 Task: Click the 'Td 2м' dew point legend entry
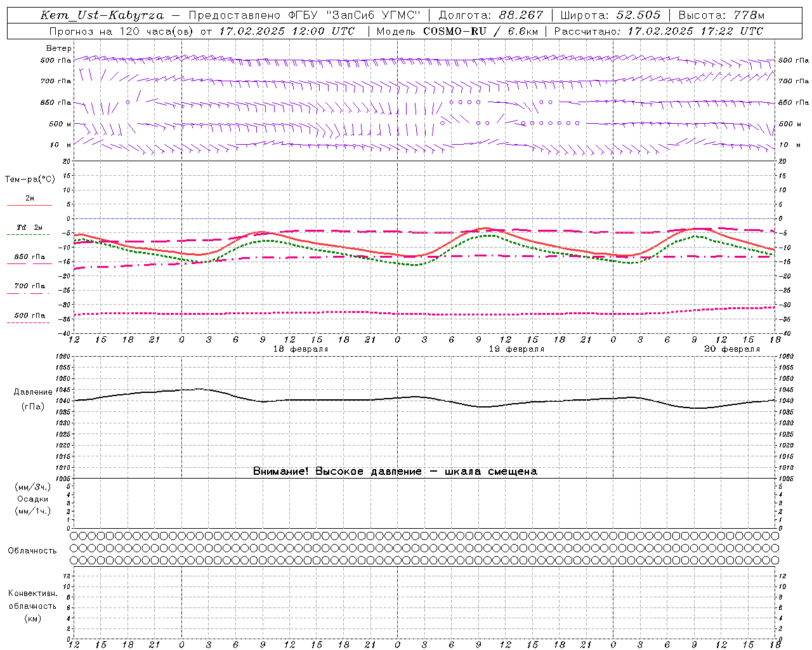coord(30,227)
